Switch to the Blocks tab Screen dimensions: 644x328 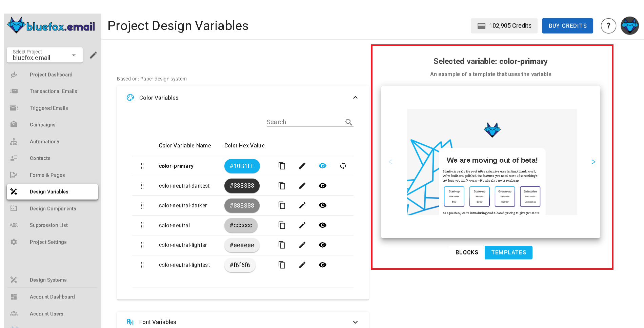(467, 252)
